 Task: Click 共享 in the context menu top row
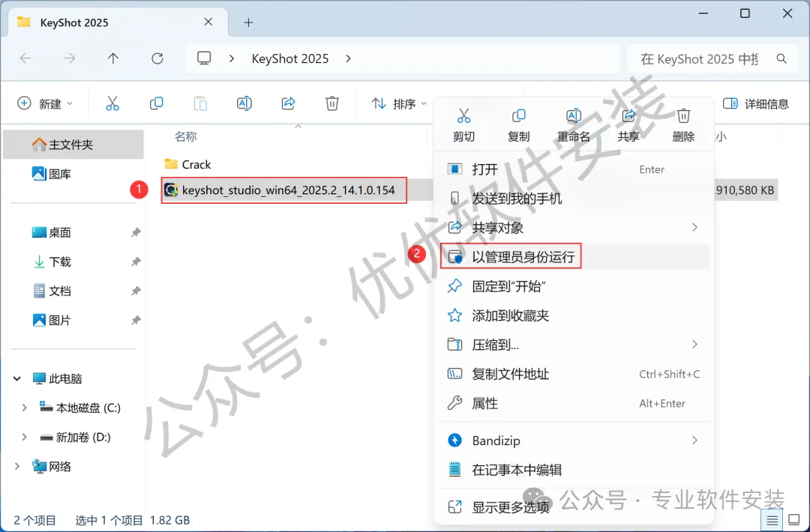point(628,125)
